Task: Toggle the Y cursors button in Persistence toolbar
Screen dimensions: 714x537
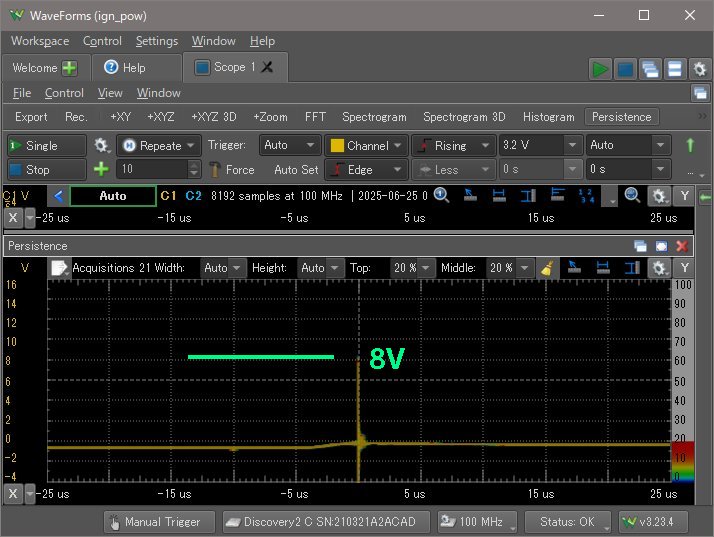Action: [683, 268]
